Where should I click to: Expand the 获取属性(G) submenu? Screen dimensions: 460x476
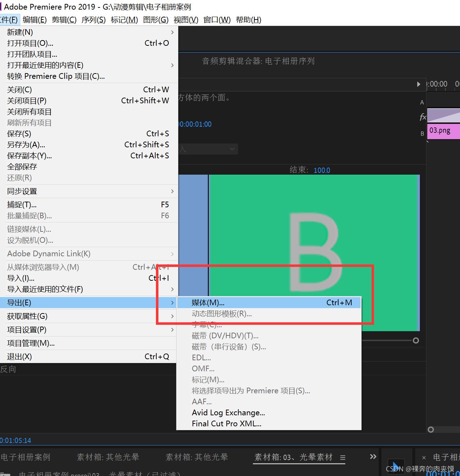88,316
